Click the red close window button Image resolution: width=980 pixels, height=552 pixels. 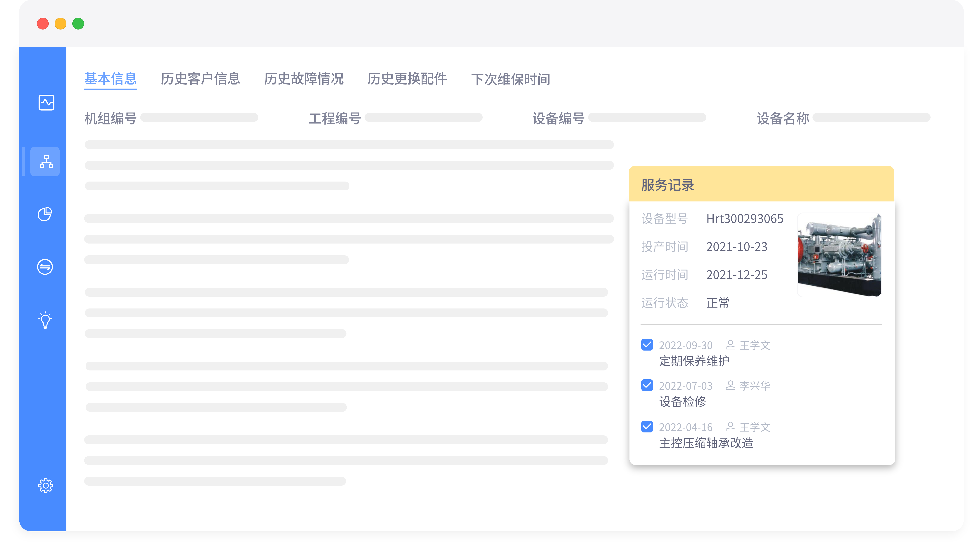(x=43, y=24)
